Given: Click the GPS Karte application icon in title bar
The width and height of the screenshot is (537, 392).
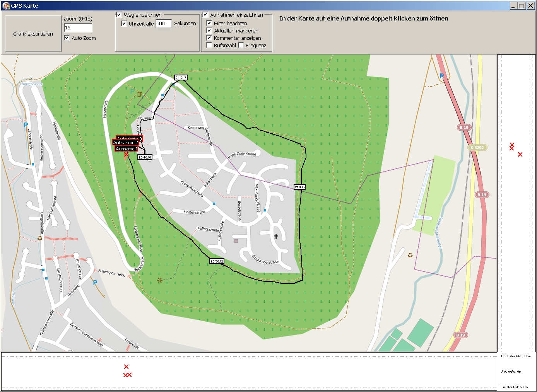Looking at the screenshot, I should [6, 6].
